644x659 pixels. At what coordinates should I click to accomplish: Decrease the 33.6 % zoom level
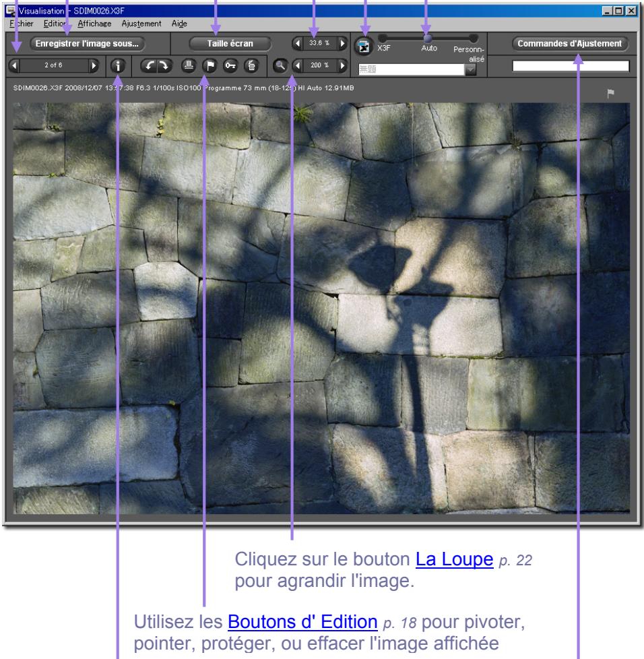298,43
